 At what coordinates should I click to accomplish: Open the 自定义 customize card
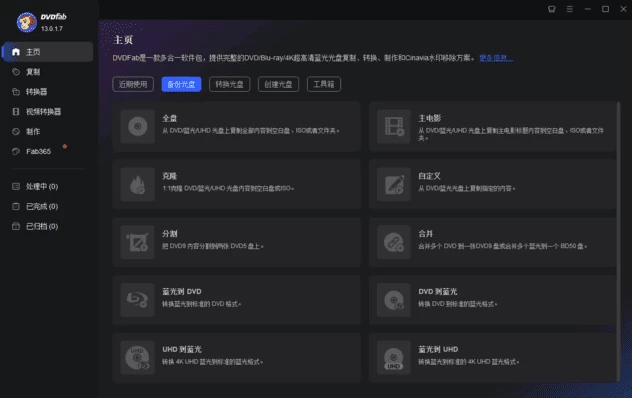pos(493,184)
